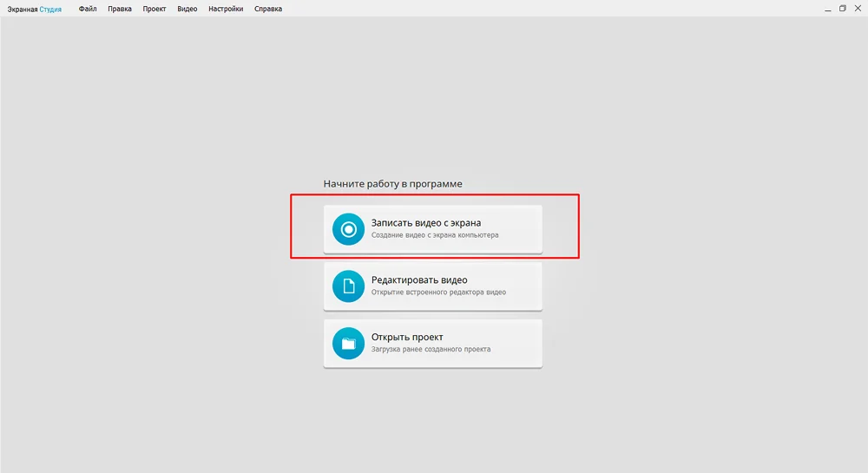868x473 pixels.
Task: Close the Экранная Студия window
Action: pos(858,9)
